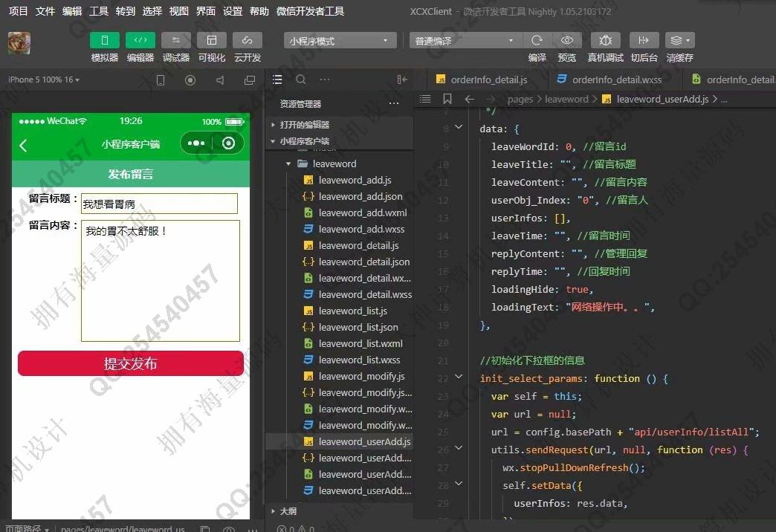Viewport: 776px width, 532px height.
Task: Click the user avatar thumbnail
Action: point(19,43)
